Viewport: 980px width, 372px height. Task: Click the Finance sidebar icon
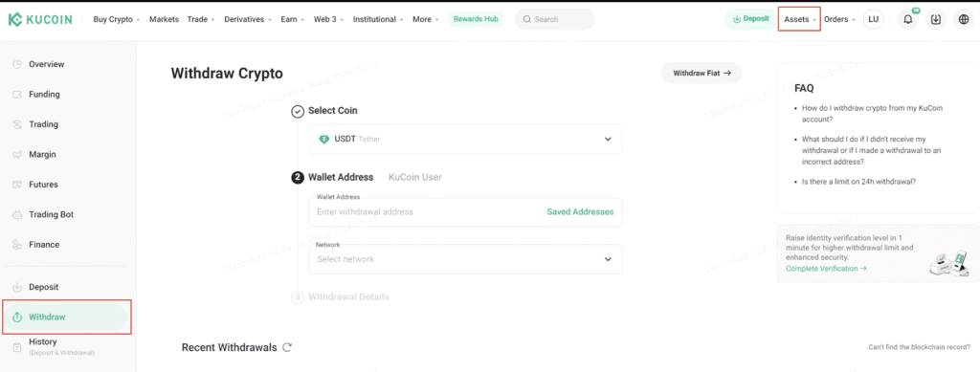17,245
